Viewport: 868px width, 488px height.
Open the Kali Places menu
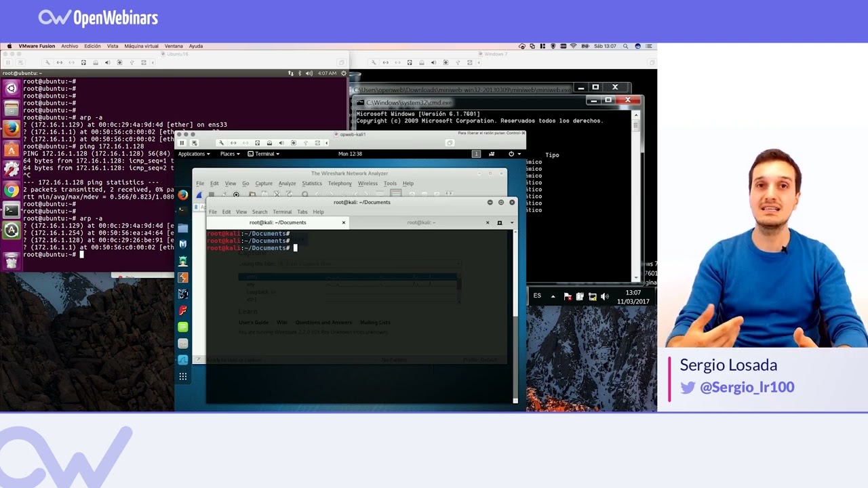pos(229,154)
